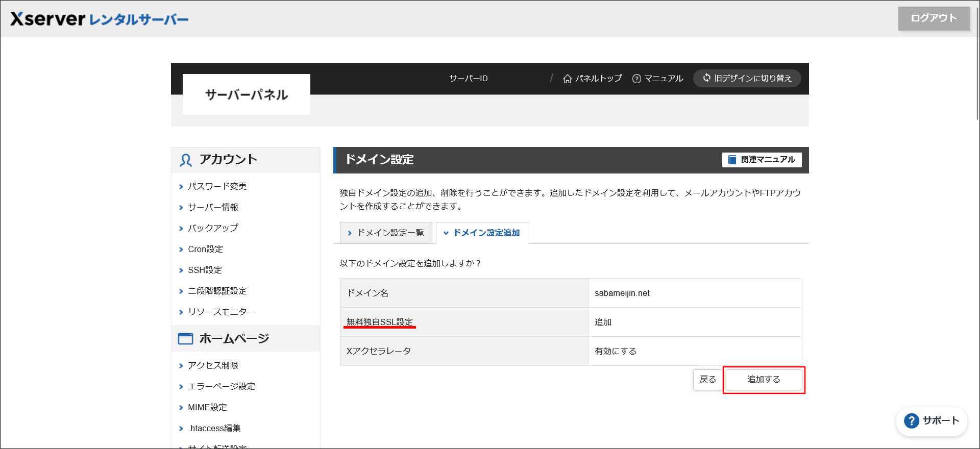980x449 pixels.
Task: Click chevron before パスワード変更
Action: [181, 187]
